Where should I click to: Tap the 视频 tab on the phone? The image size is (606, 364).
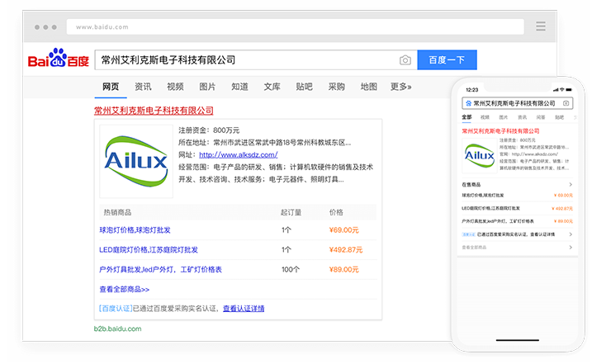point(485,117)
